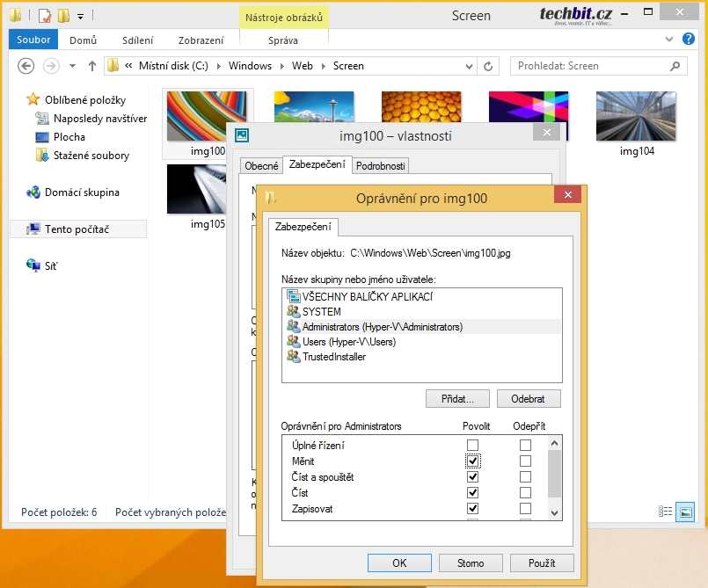Allow Úplné řízení permission checkbox
The image size is (708, 588).
(472, 445)
